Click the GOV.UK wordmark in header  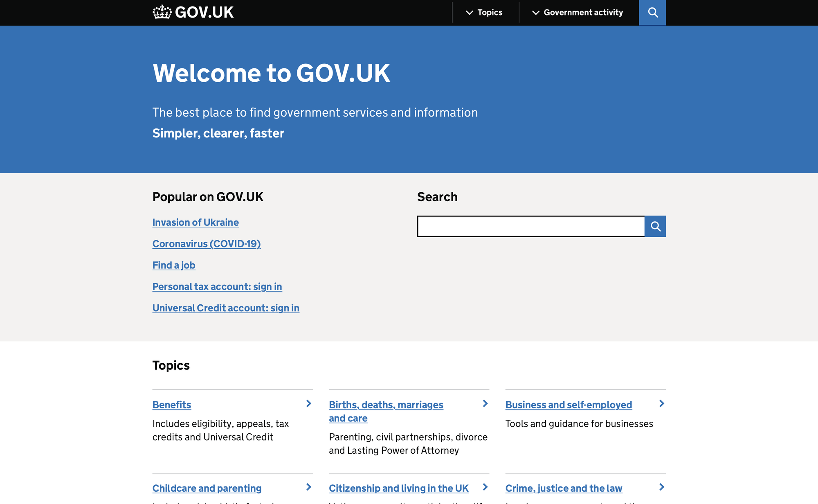point(204,12)
